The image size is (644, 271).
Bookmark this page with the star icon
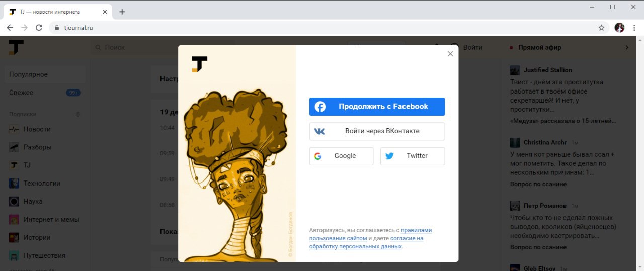[x=601, y=28]
